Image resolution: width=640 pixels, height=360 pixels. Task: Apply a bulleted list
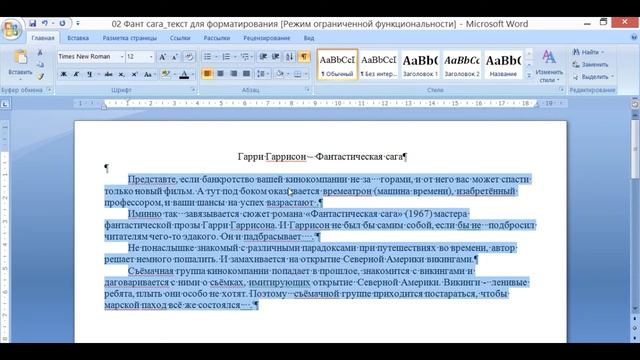pos(207,57)
